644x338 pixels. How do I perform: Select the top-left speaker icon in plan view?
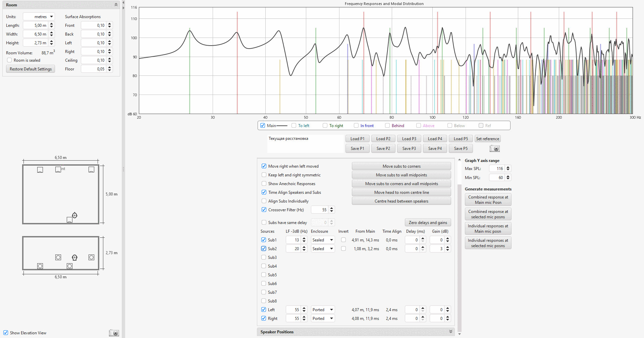tap(40, 170)
